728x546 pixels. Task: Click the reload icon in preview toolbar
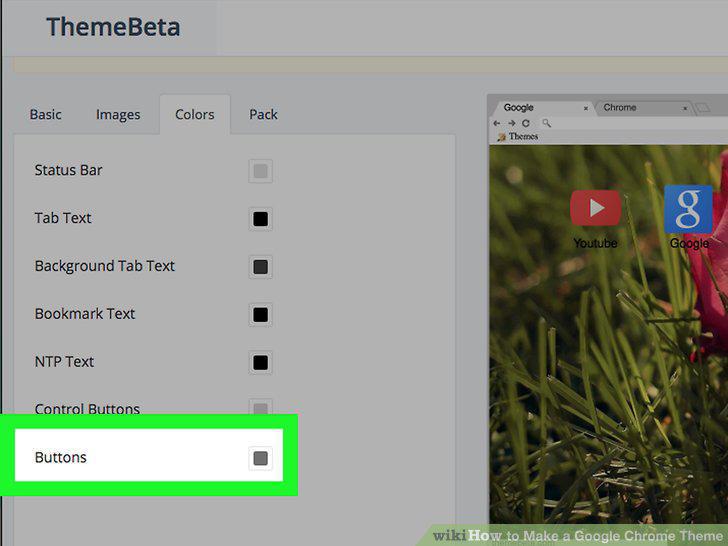pyautogui.click(x=526, y=123)
